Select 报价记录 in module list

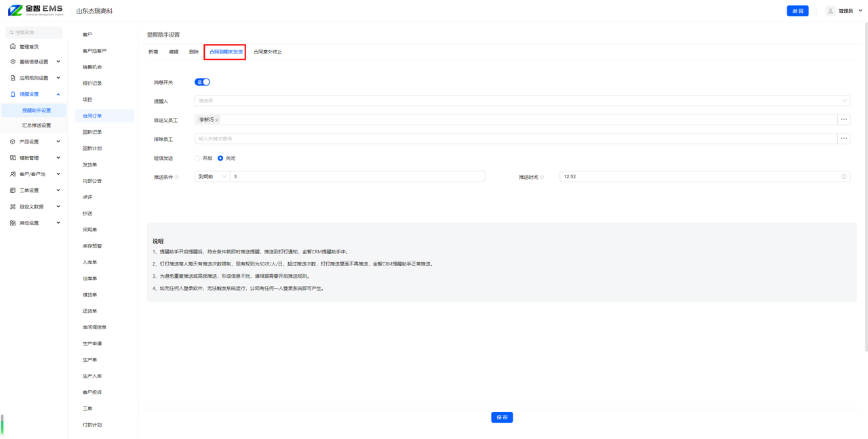[92, 83]
